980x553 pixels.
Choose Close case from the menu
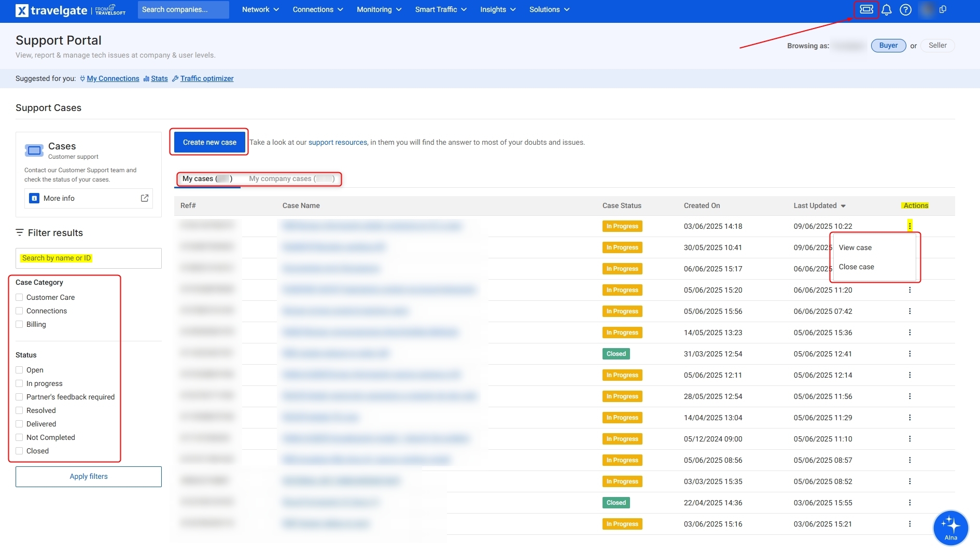click(856, 267)
